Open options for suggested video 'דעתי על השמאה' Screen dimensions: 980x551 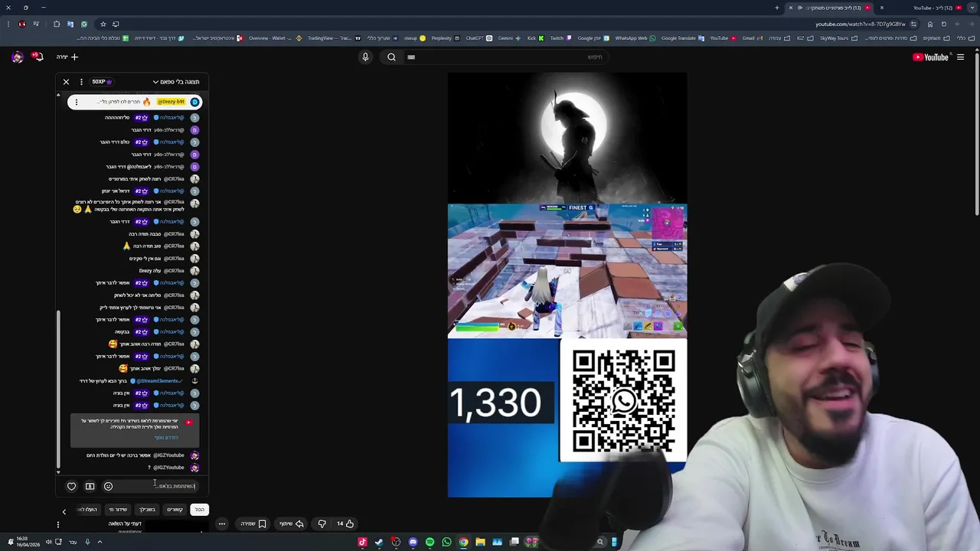pyautogui.click(x=58, y=525)
